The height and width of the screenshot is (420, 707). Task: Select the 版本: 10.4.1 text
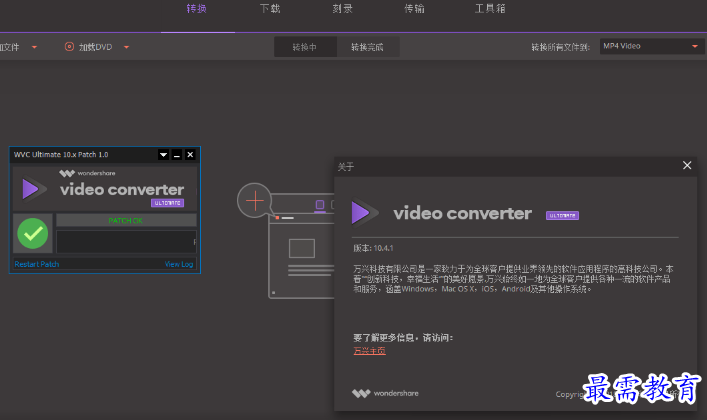(x=373, y=248)
